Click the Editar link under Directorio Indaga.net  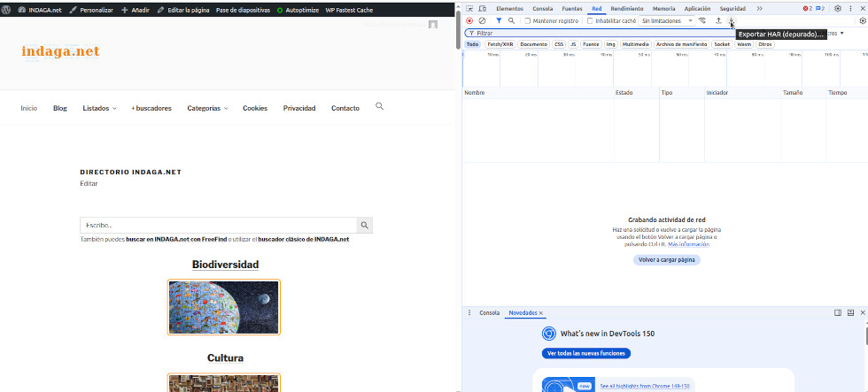click(x=89, y=183)
